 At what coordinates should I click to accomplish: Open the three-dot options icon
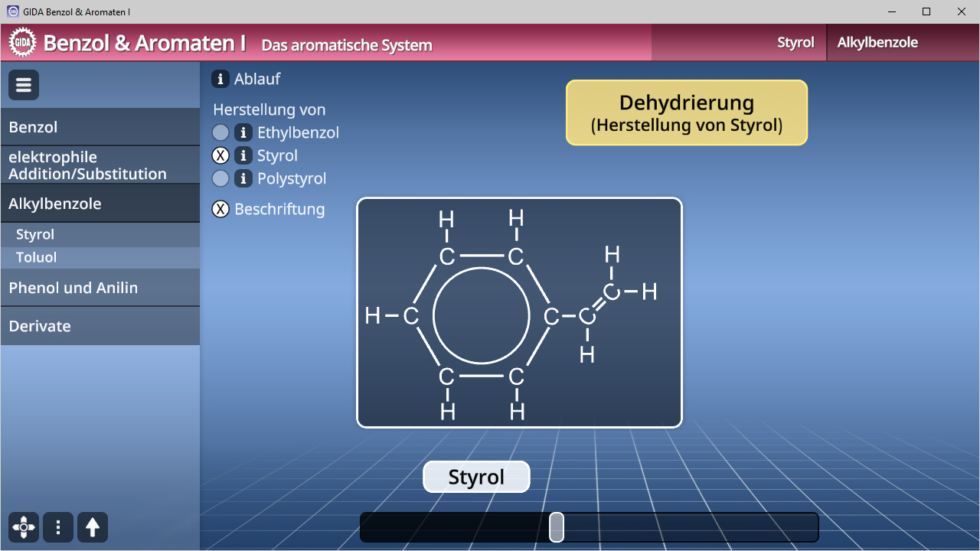pyautogui.click(x=58, y=527)
